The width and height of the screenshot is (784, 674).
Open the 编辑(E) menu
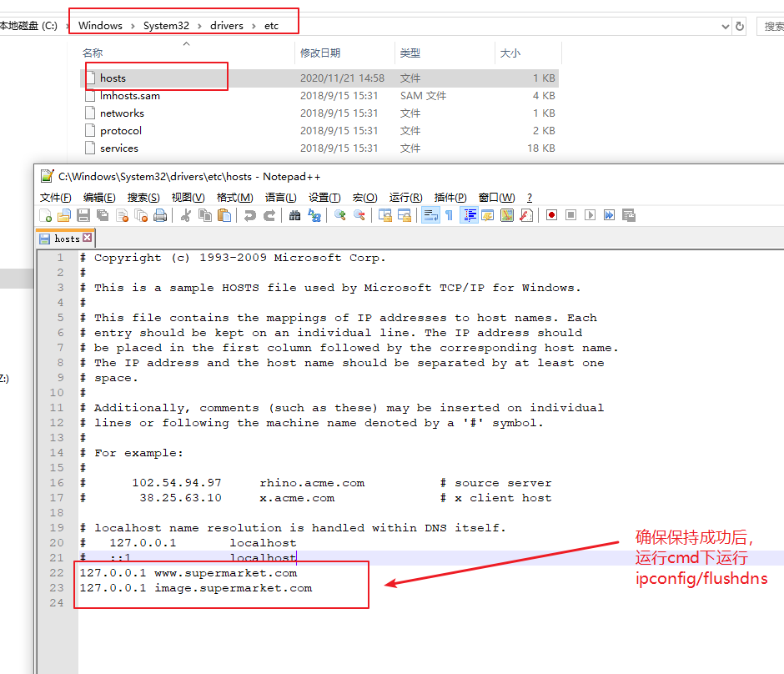pyautogui.click(x=99, y=198)
